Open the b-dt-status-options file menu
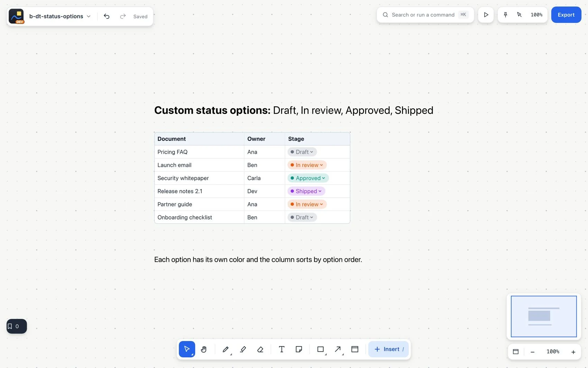588x368 pixels. pyautogui.click(x=60, y=16)
